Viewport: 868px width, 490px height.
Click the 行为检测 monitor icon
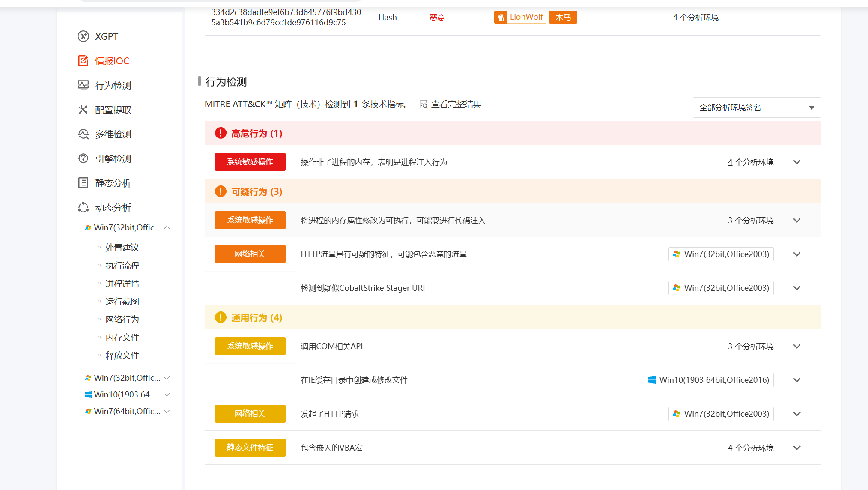tap(83, 85)
